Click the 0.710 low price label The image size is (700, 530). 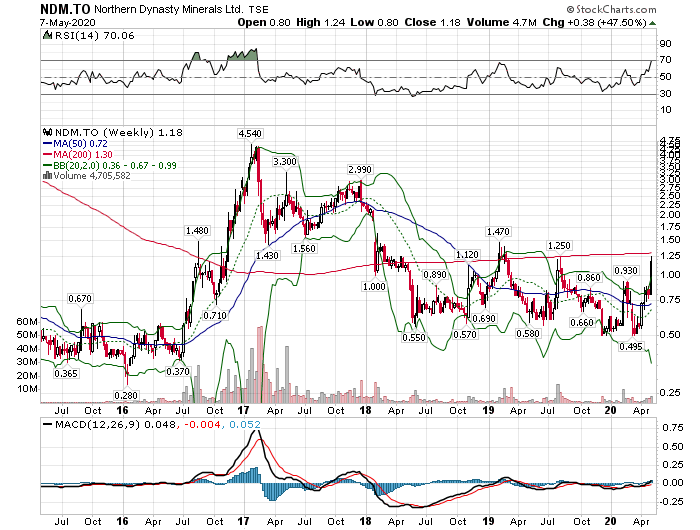coord(215,316)
